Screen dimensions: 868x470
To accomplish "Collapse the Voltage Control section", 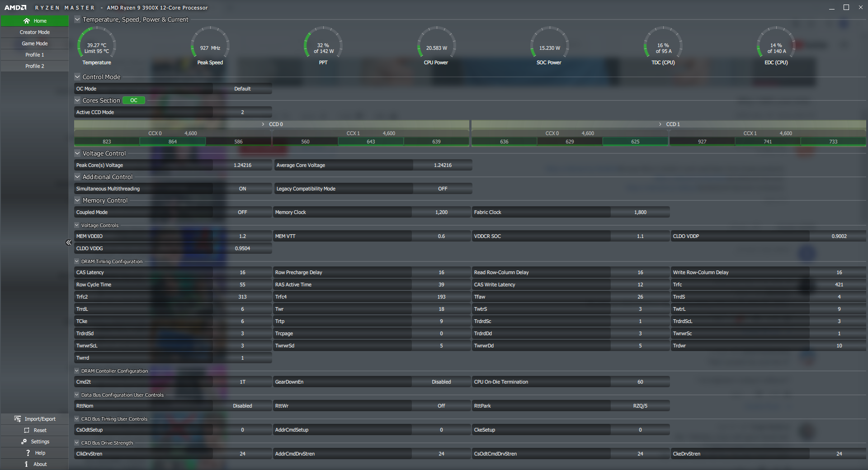I will [77, 153].
